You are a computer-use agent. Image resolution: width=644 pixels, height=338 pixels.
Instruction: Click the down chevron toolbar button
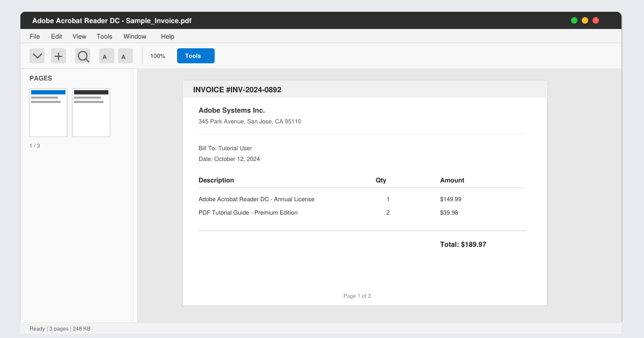coord(37,56)
